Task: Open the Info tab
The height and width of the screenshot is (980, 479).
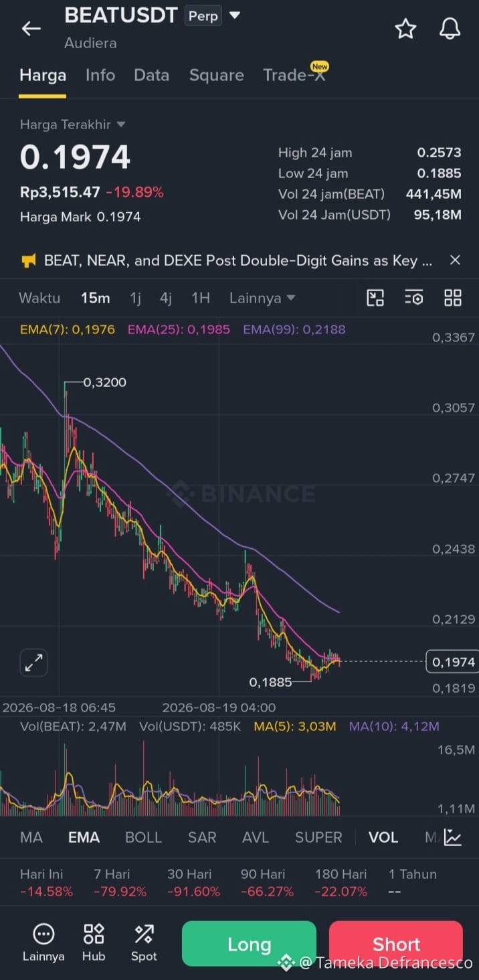Action: click(100, 75)
